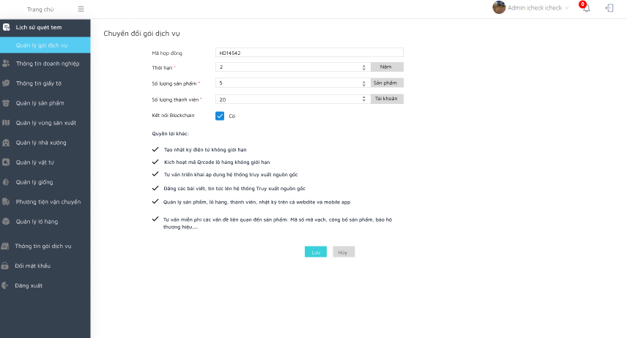The image size is (644, 338).
Task: Click the Số lượng sản phẩm field
Action: click(x=293, y=83)
